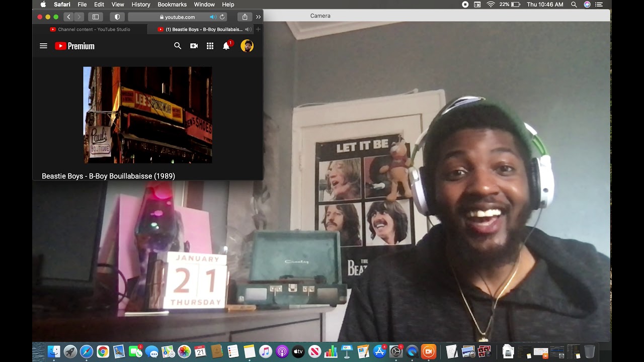Open the History menu

pyautogui.click(x=141, y=5)
